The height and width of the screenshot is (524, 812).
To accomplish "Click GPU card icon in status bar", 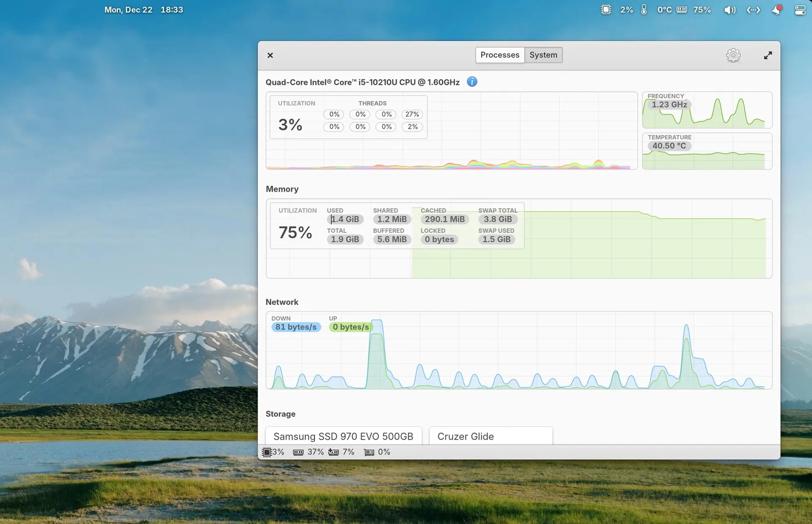I will pyautogui.click(x=369, y=452).
